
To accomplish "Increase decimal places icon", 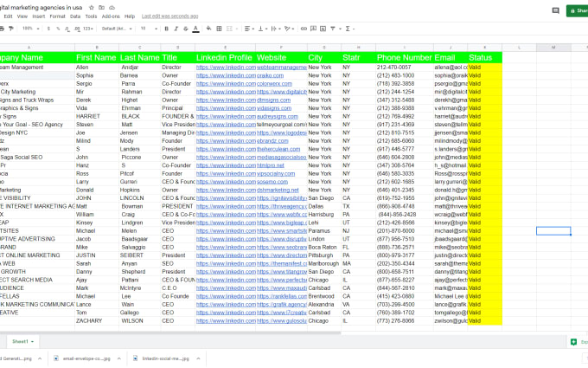I will tap(77, 29).
